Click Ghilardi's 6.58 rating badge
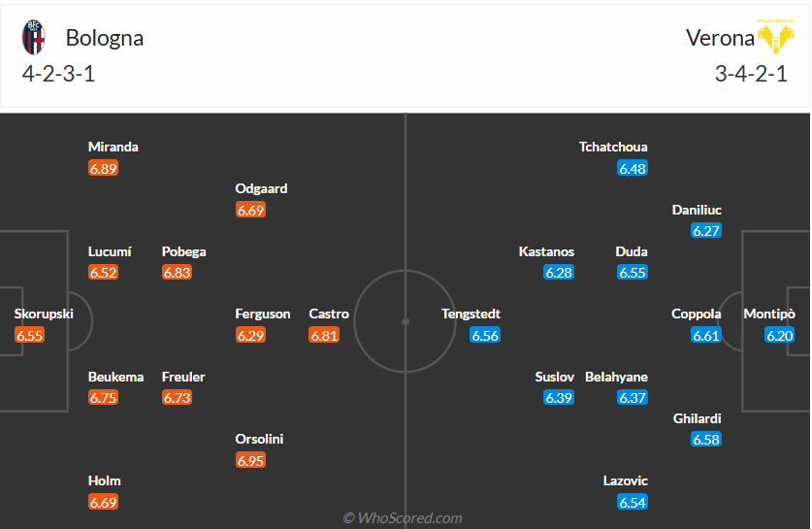 (x=706, y=440)
